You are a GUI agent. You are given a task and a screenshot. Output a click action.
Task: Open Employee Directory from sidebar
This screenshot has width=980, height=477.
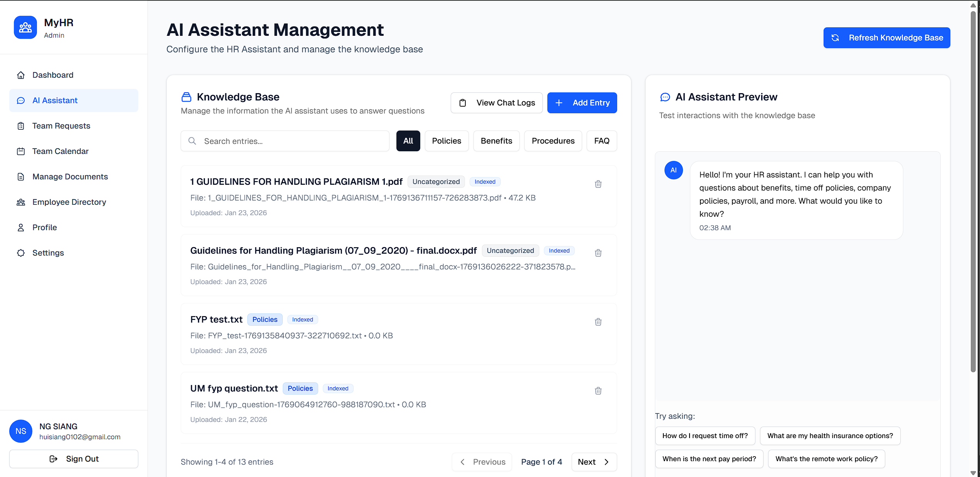[69, 202]
